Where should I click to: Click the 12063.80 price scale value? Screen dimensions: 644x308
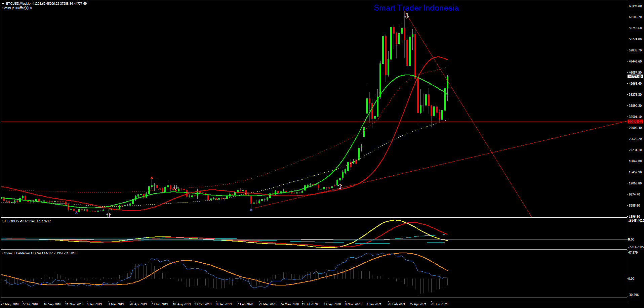click(x=635, y=183)
